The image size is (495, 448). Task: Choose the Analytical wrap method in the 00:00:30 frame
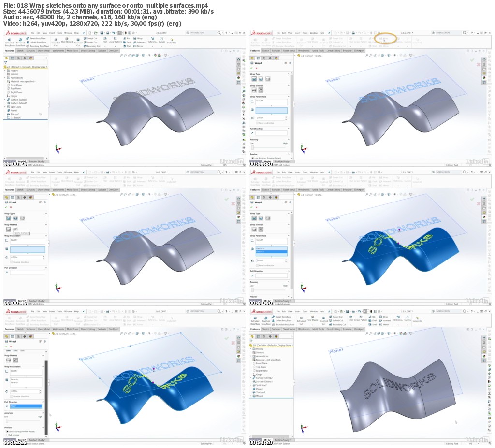254,90
